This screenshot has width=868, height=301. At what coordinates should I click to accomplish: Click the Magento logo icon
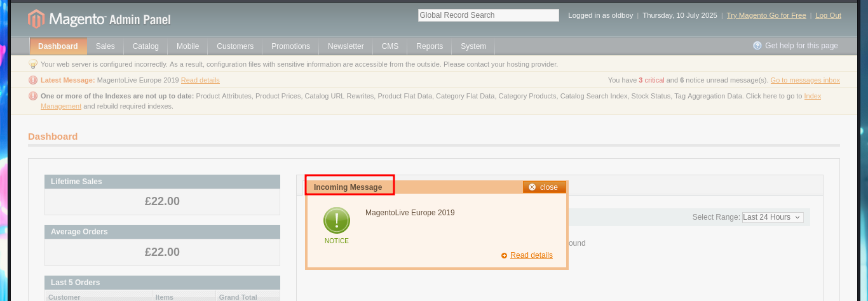pyautogui.click(x=36, y=19)
